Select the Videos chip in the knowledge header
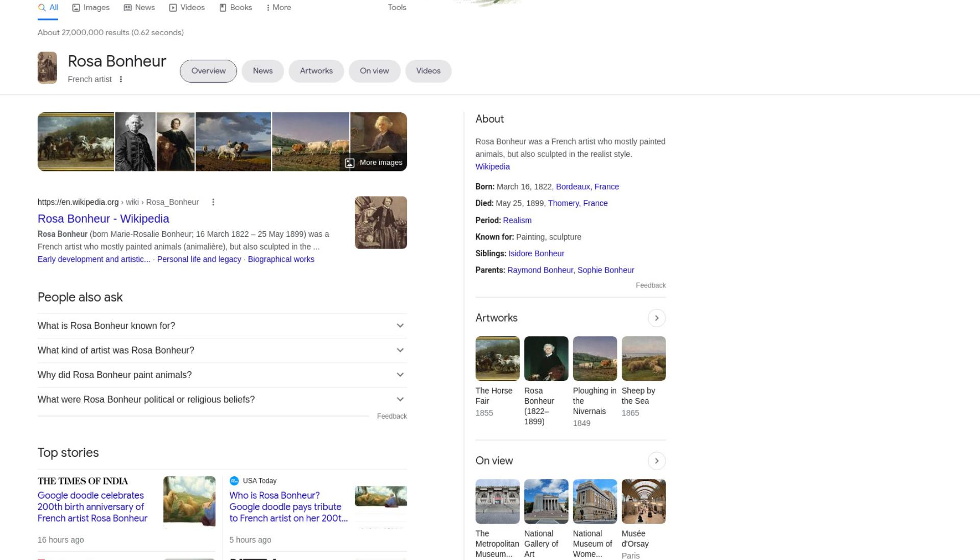This screenshot has width=980, height=560. pyautogui.click(x=428, y=71)
